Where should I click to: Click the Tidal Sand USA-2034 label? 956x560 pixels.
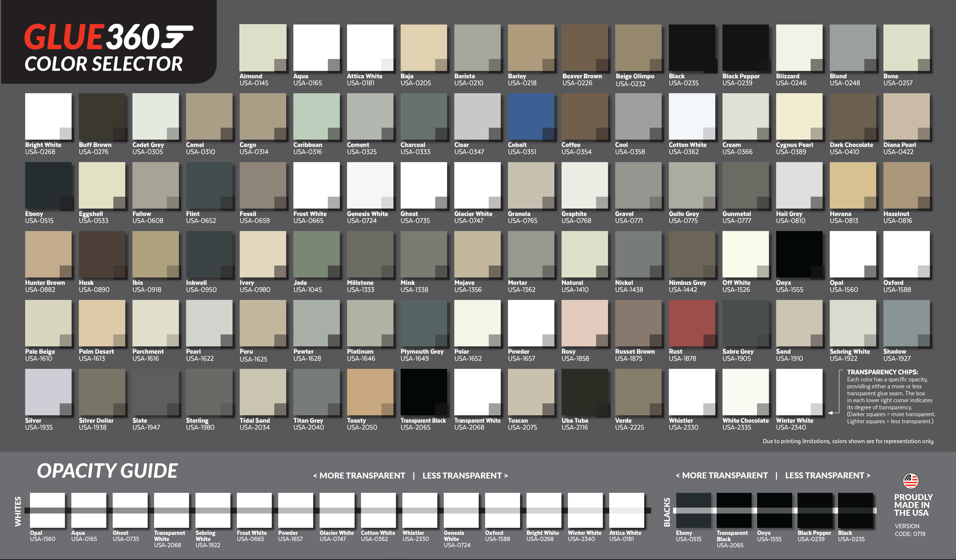[x=255, y=424]
